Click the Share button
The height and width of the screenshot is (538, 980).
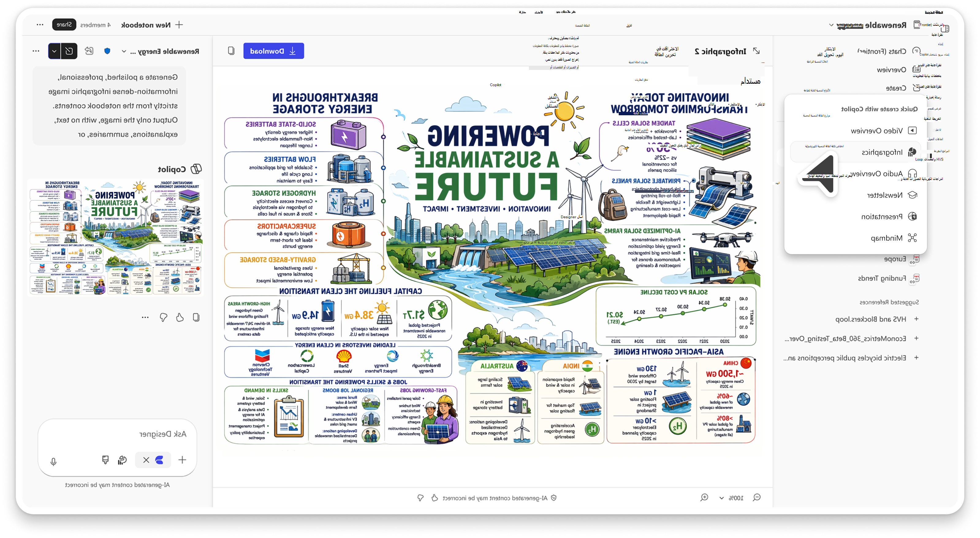(64, 25)
